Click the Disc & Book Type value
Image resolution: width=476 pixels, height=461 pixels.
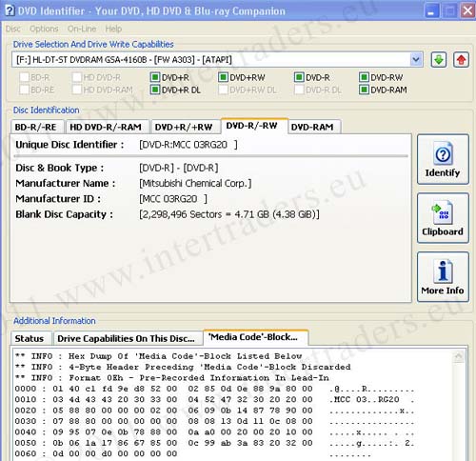pos(179,168)
